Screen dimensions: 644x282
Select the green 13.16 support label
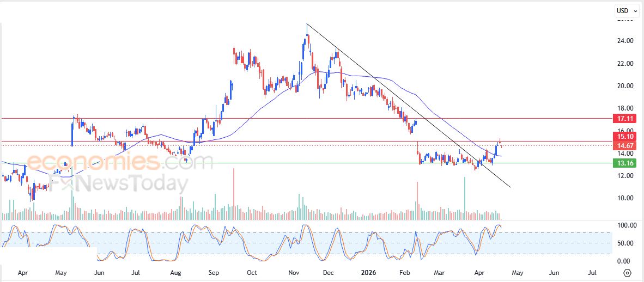point(622,163)
